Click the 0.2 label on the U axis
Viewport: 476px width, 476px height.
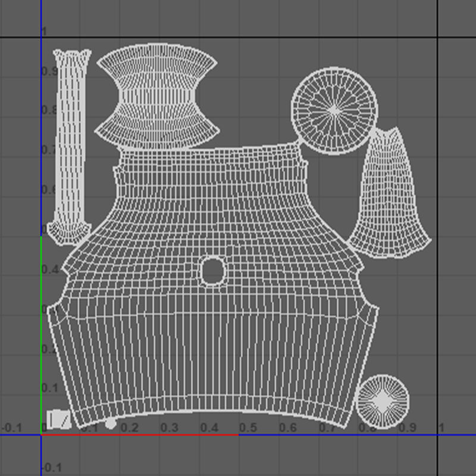(x=130, y=428)
